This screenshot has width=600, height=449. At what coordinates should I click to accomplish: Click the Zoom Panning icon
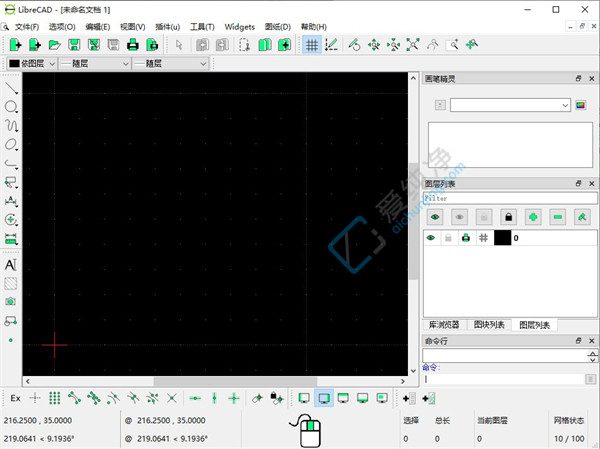pyautogui.click(x=472, y=45)
